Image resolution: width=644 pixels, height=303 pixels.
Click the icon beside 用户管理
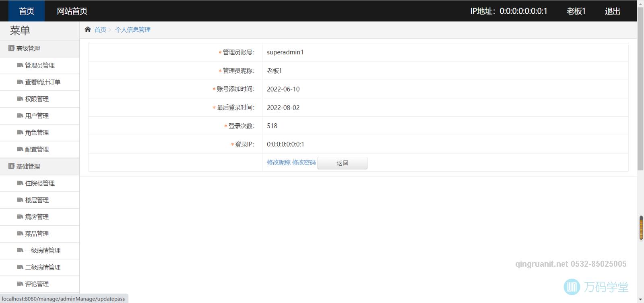pyautogui.click(x=20, y=116)
